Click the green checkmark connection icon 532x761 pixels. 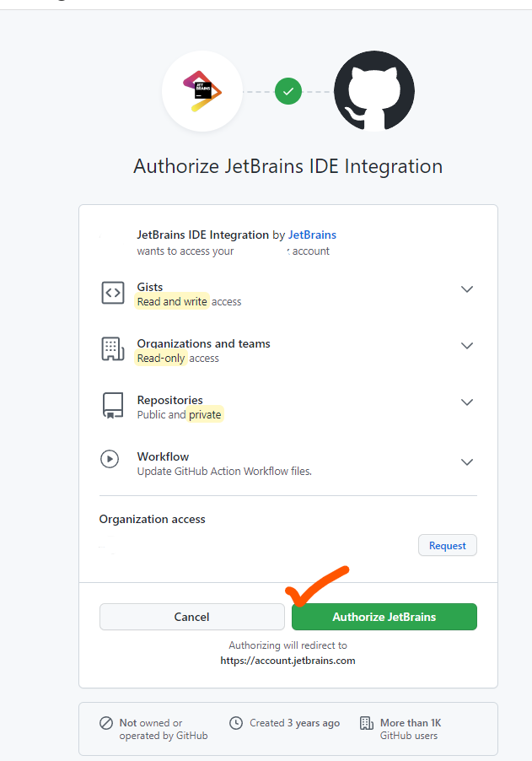coord(288,91)
